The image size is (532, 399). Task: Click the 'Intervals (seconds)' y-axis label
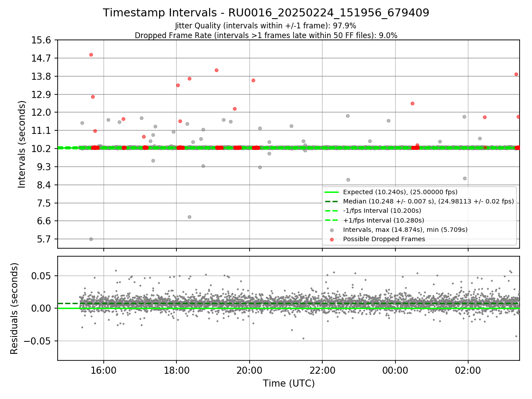[22, 144]
